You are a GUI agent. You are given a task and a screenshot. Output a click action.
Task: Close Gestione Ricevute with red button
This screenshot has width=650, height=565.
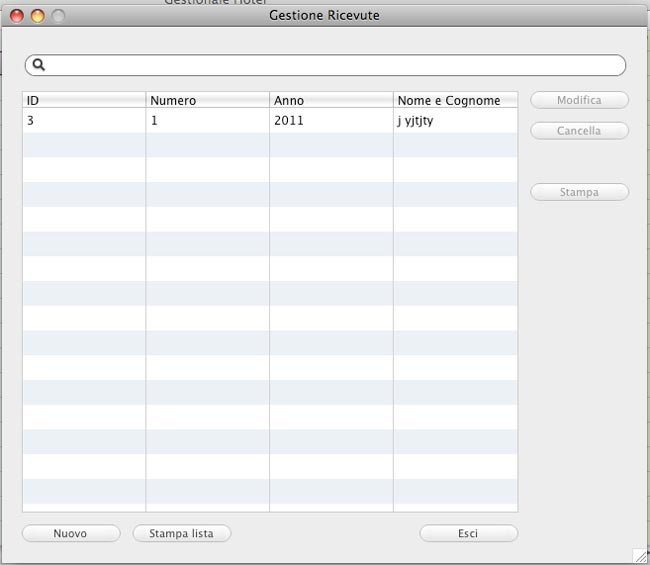(x=17, y=16)
